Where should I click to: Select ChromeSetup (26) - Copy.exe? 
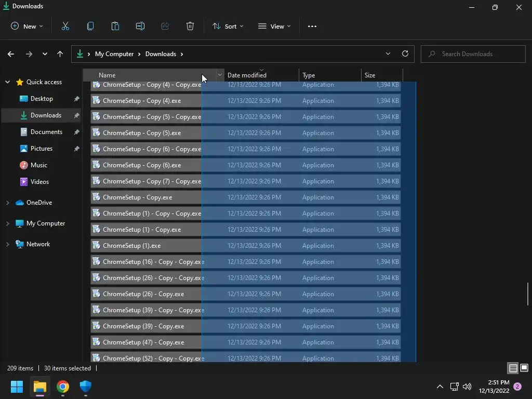click(246, 294)
